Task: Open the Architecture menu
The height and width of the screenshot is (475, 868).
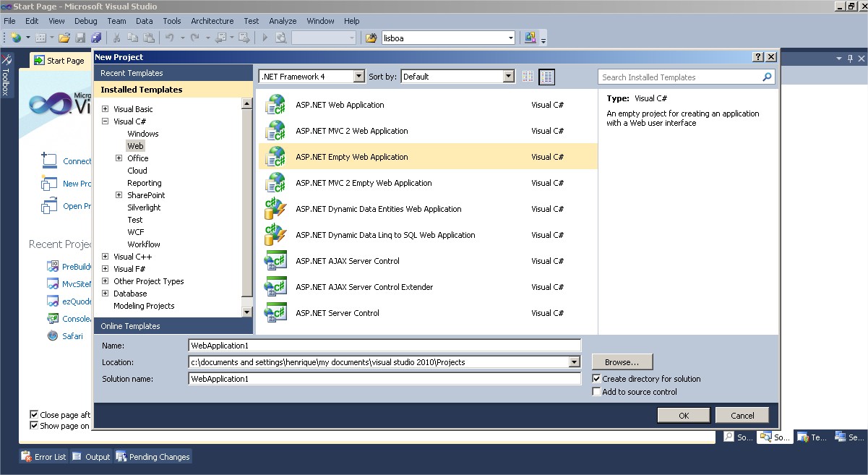Action: (x=212, y=21)
